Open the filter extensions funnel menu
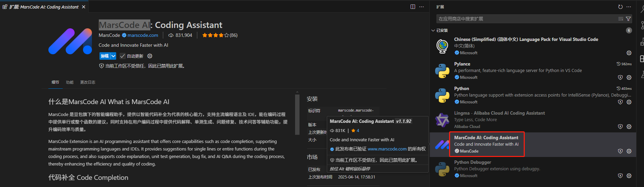This screenshot has width=644, height=187. click(x=628, y=19)
